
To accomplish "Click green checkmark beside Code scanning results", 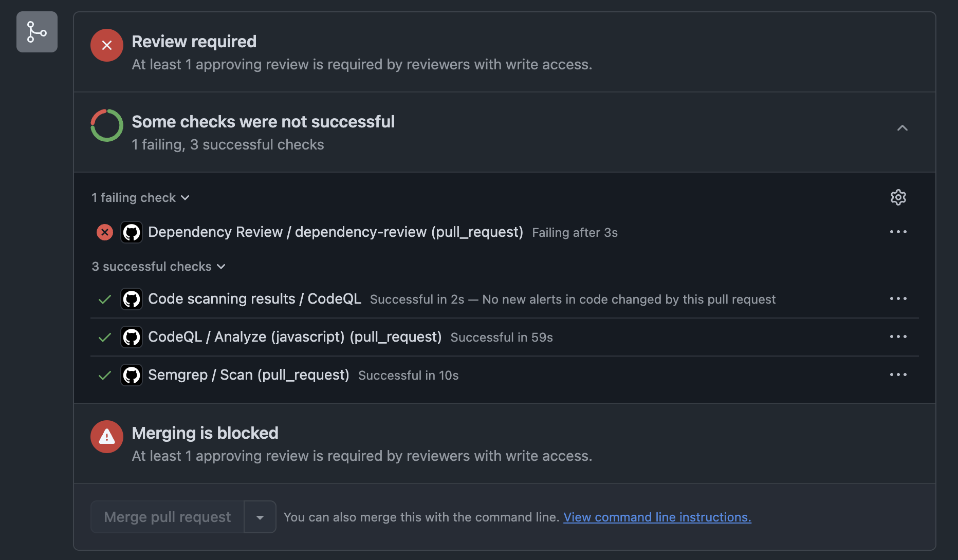I will point(105,299).
